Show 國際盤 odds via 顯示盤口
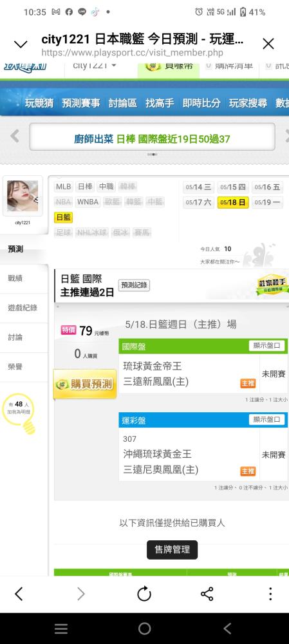This screenshot has width=289, height=644. pyautogui.click(x=267, y=346)
